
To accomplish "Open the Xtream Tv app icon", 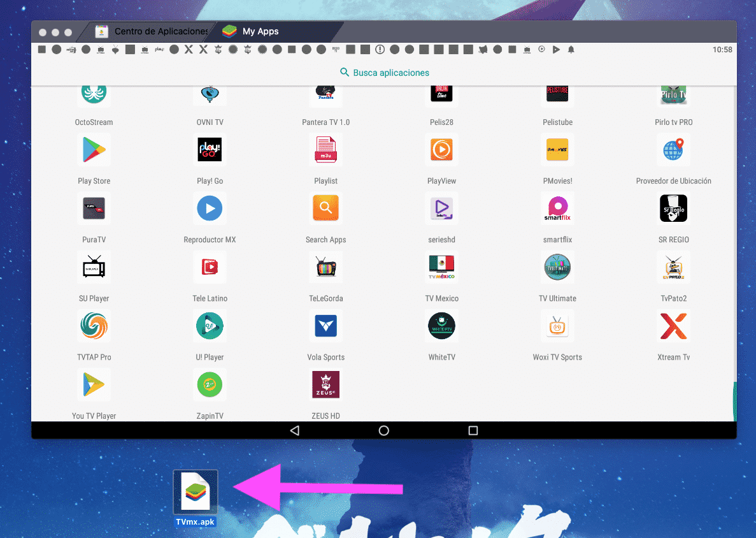I will pyautogui.click(x=673, y=326).
